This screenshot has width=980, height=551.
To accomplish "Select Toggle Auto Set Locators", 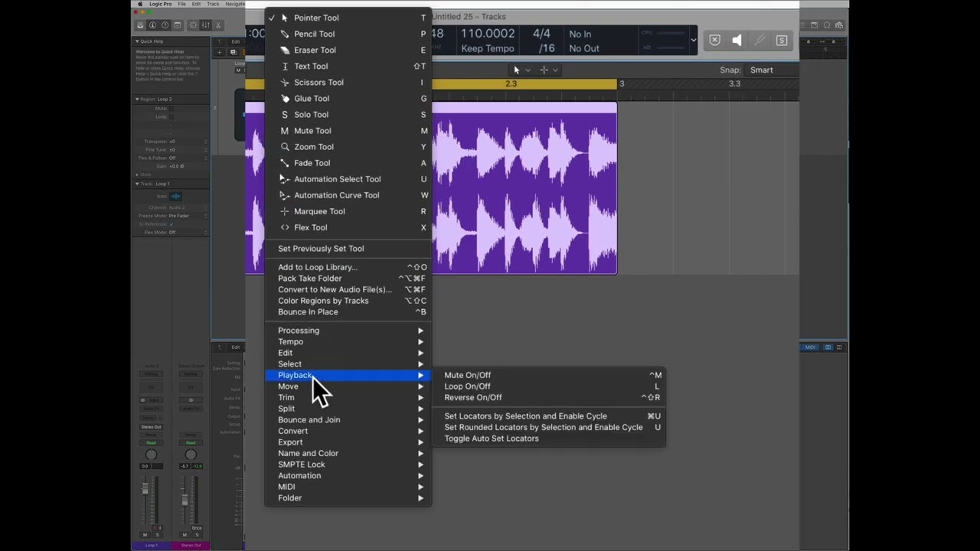I will 549,439.
